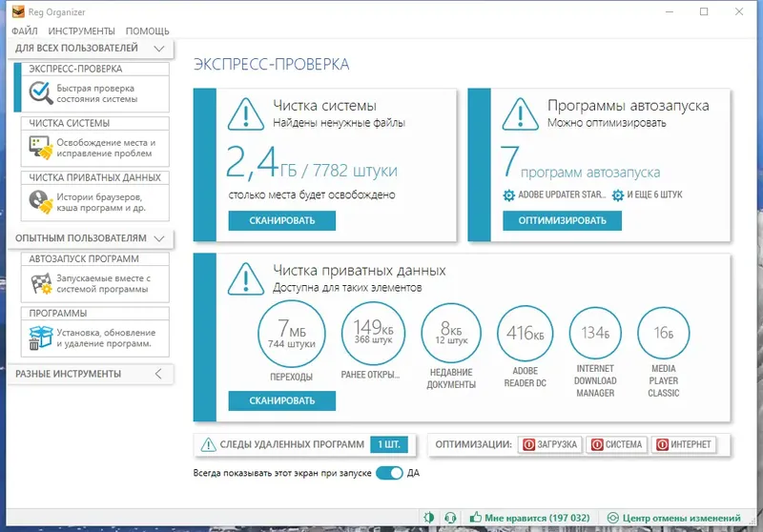Open the ИНСТРУМЕНТЫ menu
The width and height of the screenshot is (763, 532).
pos(81,31)
